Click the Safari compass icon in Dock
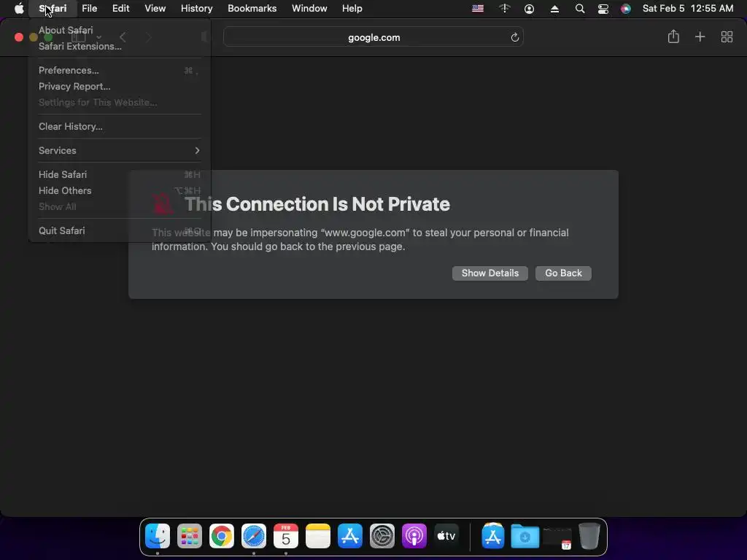 point(253,536)
